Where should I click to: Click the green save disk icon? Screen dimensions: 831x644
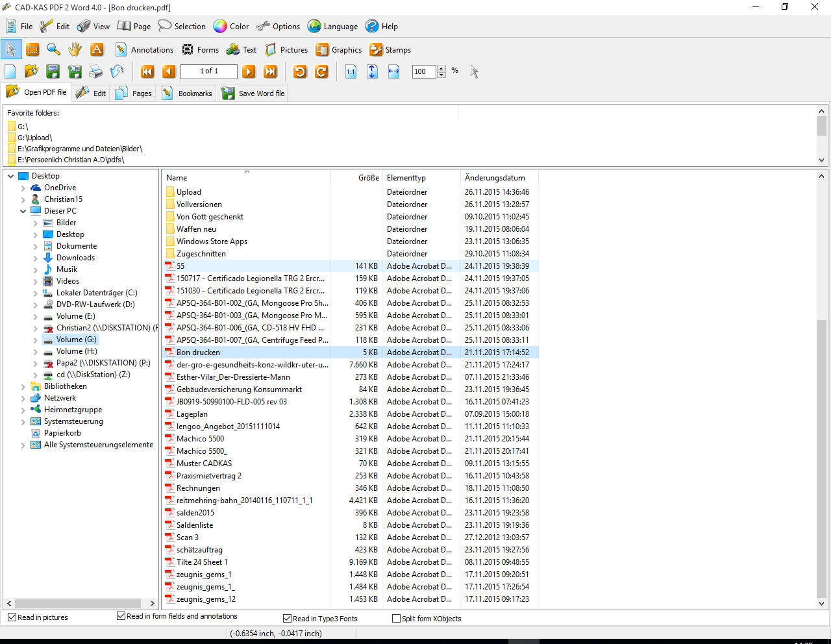click(53, 71)
